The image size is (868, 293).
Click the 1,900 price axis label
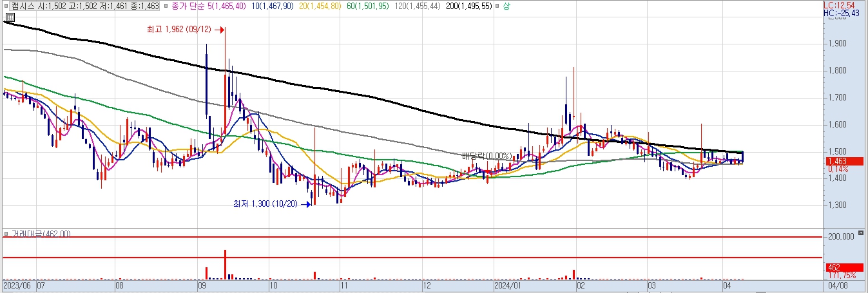[x=838, y=44]
